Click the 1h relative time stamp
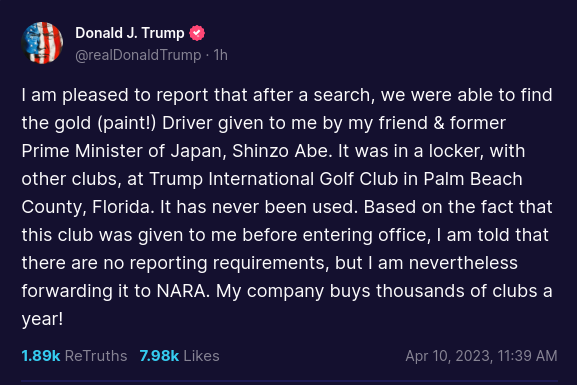The image size is (577, 385). (x=220, y=55)
